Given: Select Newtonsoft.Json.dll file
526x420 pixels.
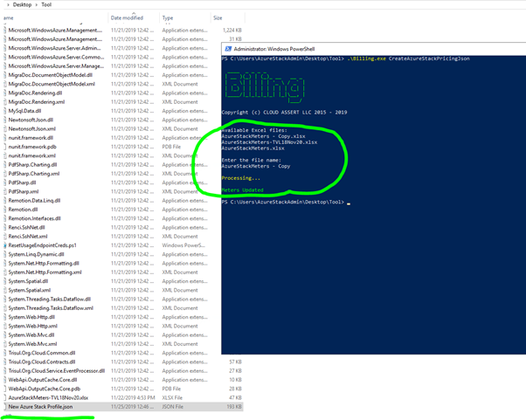Looking at the screenshot, I should (x=31, y=120).
